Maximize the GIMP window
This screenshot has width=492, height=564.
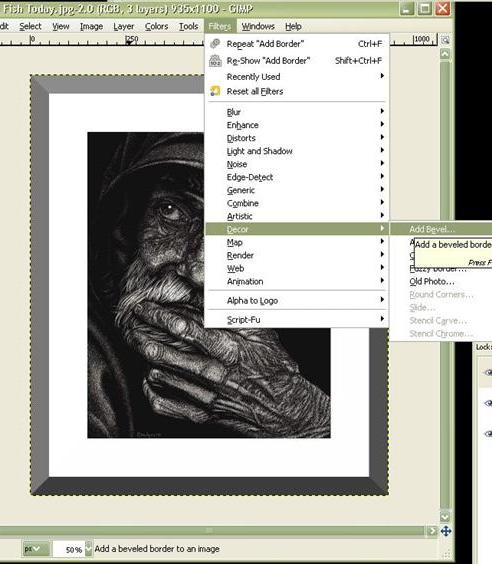pos(424,8)
